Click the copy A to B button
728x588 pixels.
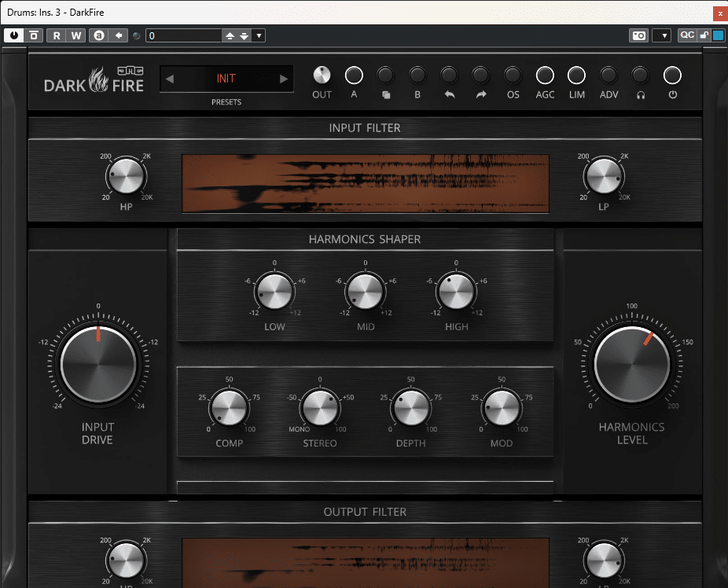385,75
